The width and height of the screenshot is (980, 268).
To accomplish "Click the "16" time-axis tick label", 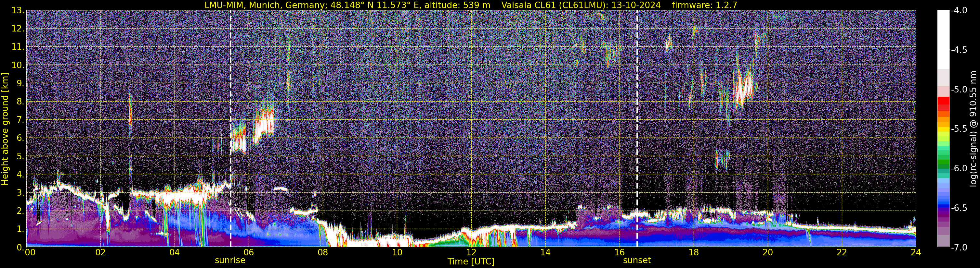I will (x=619, y=252).
